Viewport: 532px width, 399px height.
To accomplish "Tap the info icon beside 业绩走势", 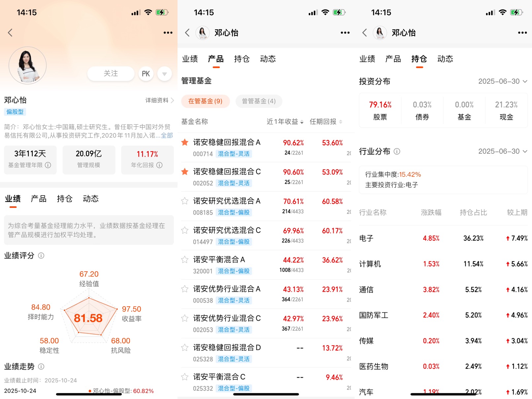I will coord(41,366).
